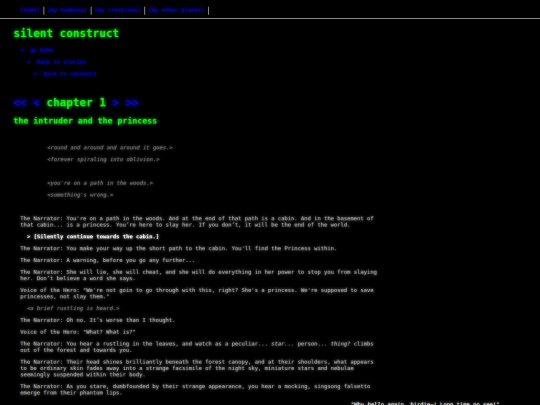
Task: Follow the '<- back to stories' link
Action: pyautogui.click(x=56, y=62)
